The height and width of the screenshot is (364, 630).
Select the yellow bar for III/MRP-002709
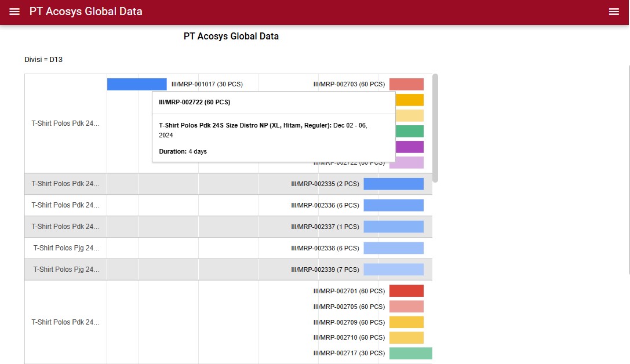[x=406, y=322]
